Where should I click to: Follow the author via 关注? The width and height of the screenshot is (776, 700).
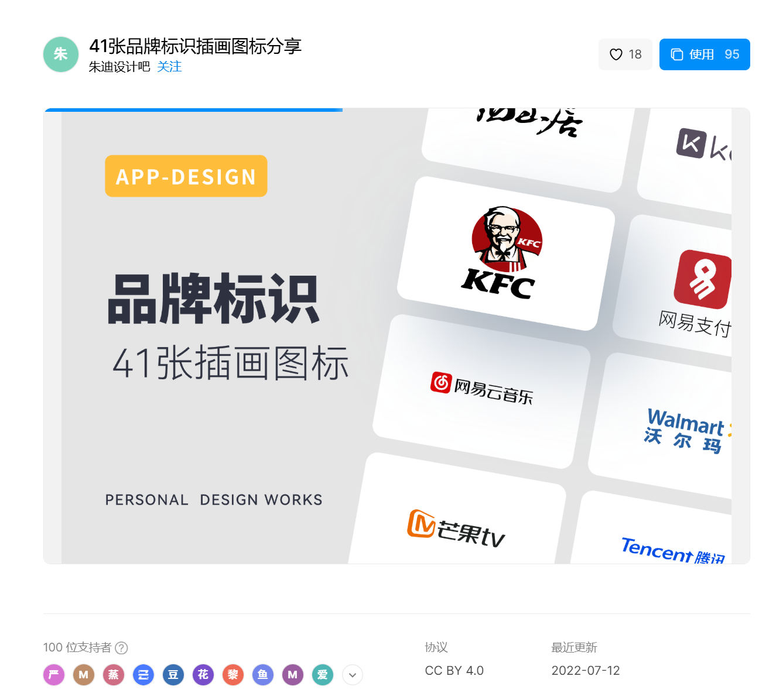(x=169, y=67)
